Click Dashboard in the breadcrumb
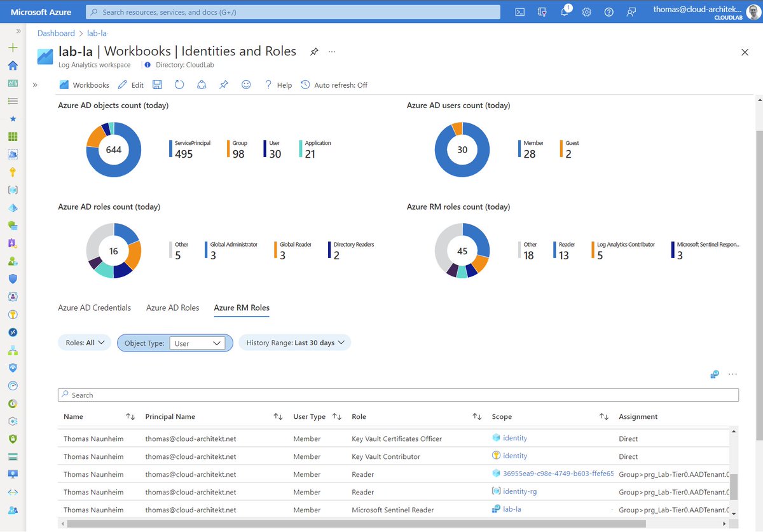The image size is (763, 532). tap(56, 33)
